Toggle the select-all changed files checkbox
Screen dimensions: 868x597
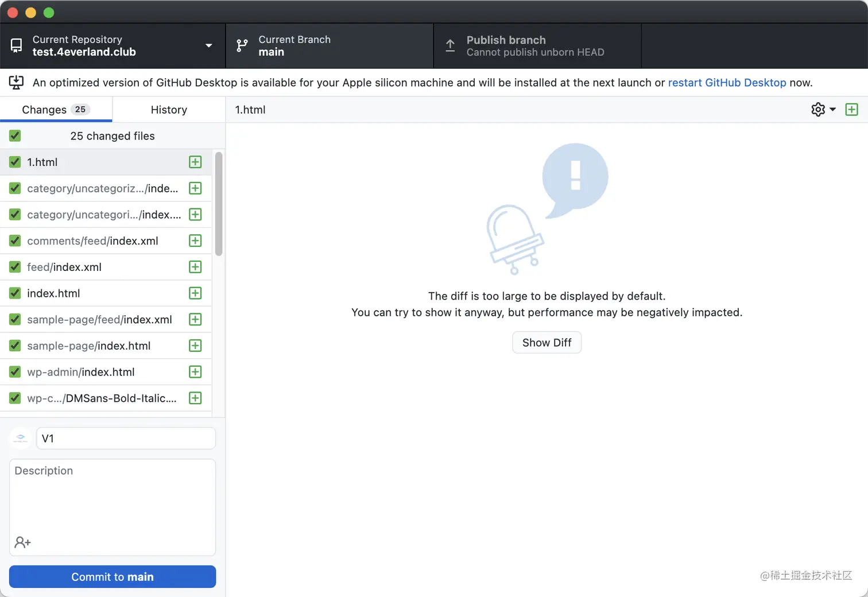tap(15, 135)
